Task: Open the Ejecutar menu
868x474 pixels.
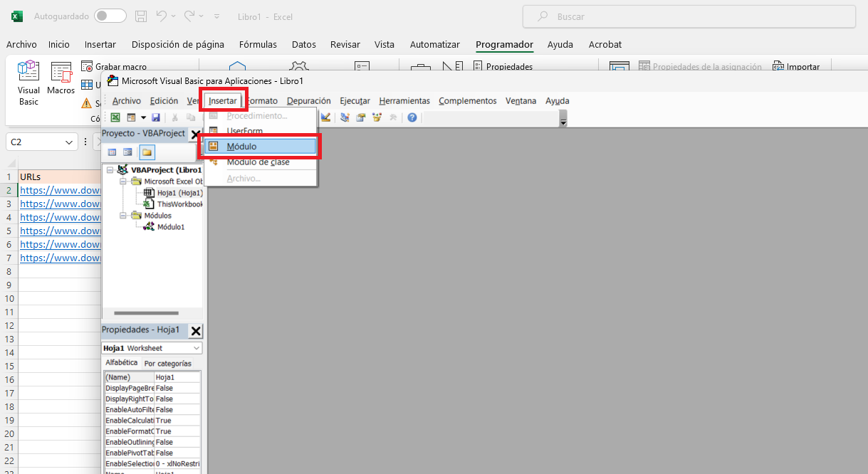Action: point(355,101)
